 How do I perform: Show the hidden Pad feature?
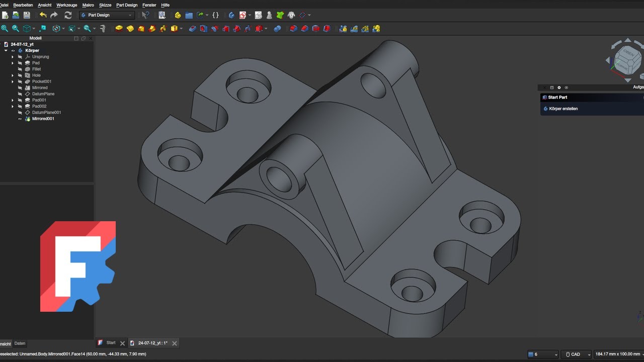click(20, 63)
